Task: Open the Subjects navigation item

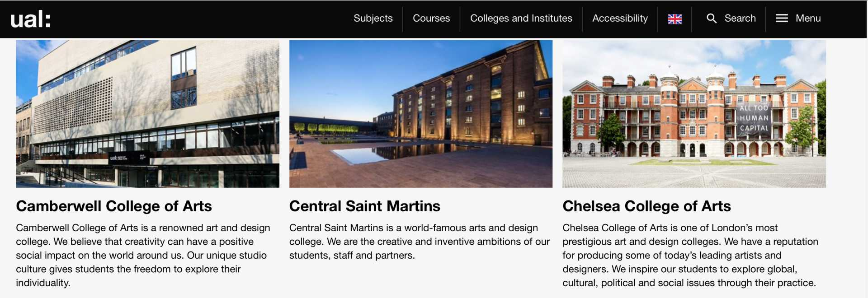Action: click(x=373, y=19)
